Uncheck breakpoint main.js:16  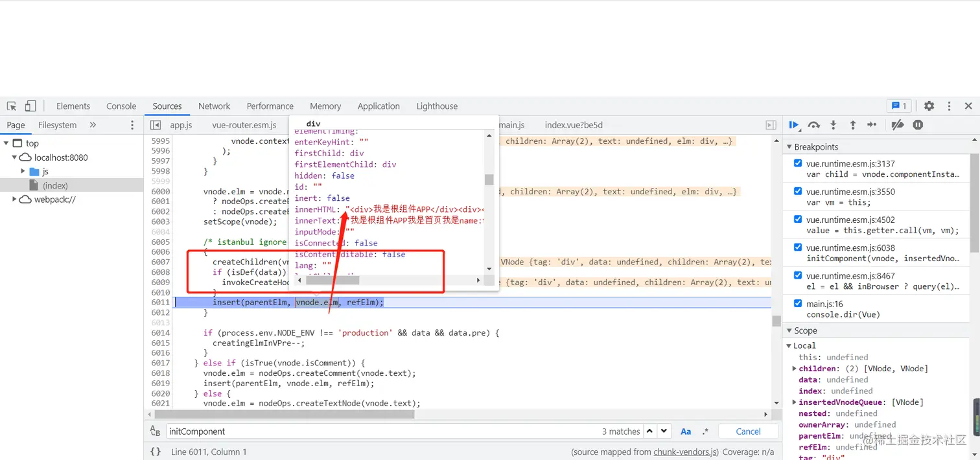tap(798, 303)
